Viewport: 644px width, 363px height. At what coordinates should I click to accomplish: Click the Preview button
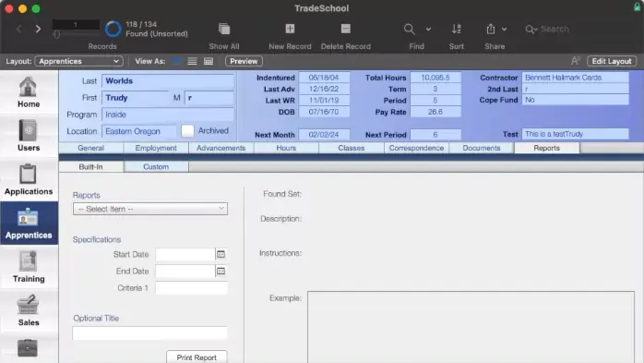244,61
